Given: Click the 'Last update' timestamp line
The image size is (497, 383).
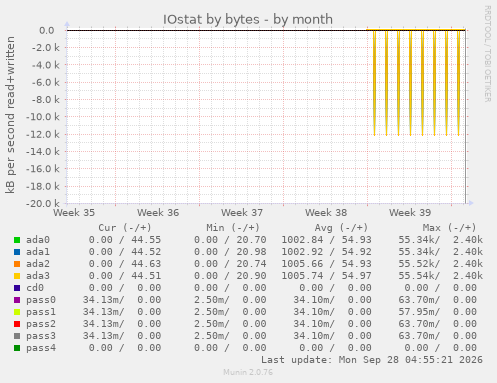Looking at the screenshot, I should [372, 360].
